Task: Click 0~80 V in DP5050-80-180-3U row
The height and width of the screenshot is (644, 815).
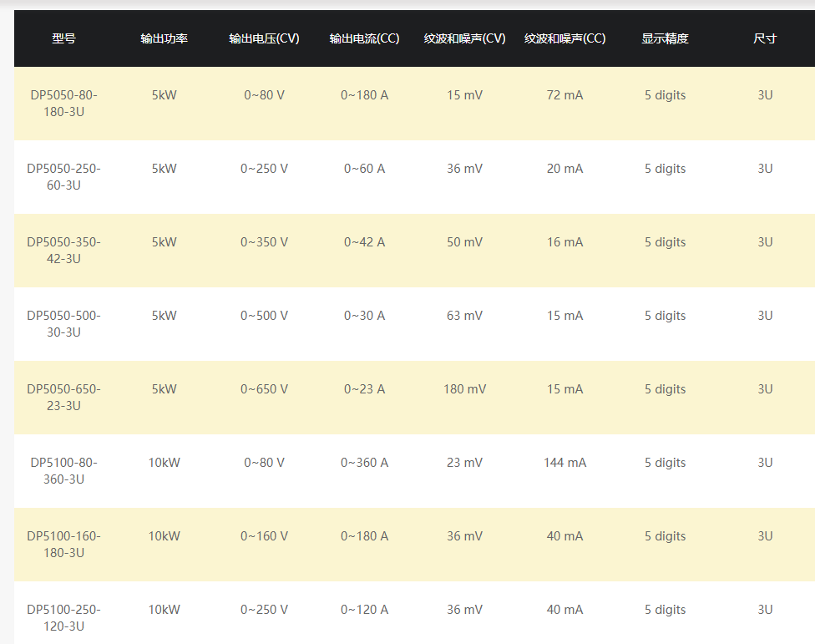Action: 264,95
